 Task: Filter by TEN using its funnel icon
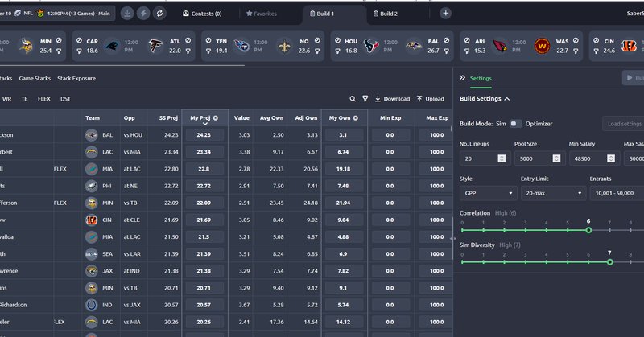tap(208, 51)
